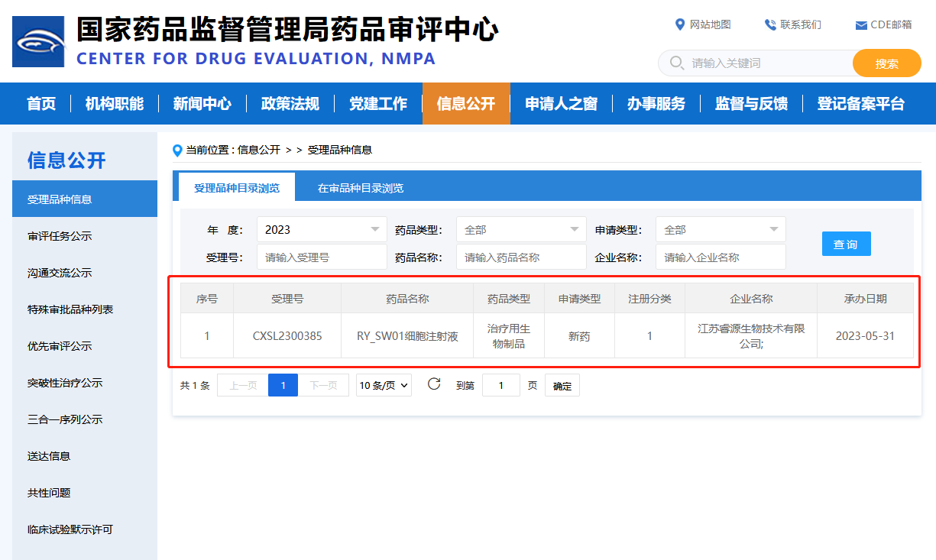Click the dropdown arrow on the 年度 selector
Viewport: 936px width, 560px height.
point(375,229)
